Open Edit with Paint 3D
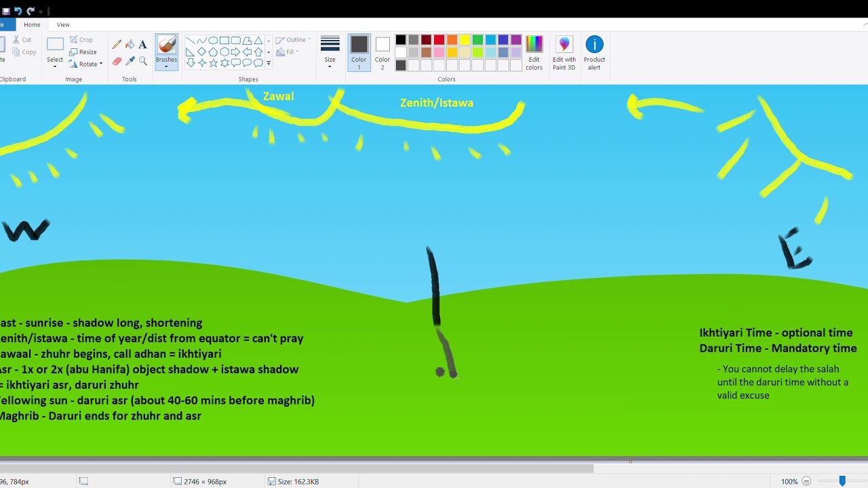The height and width of the screenshot is (488, 868). pyautogui.click(x=564, y=54)
